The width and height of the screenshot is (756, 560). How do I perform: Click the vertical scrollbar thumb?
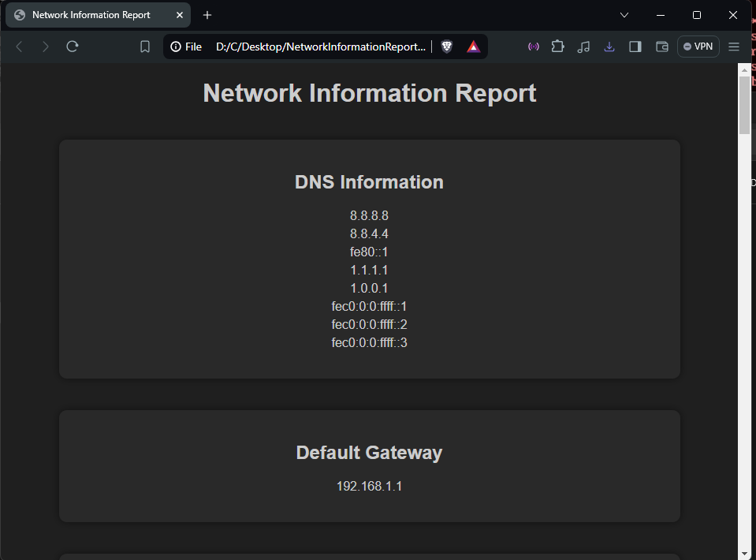point(744,106)
